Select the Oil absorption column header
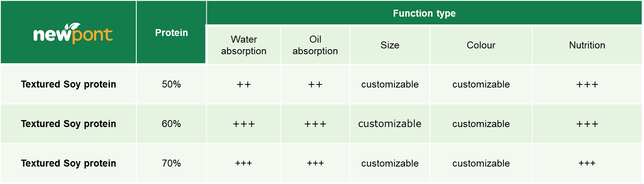 point(315,45)
